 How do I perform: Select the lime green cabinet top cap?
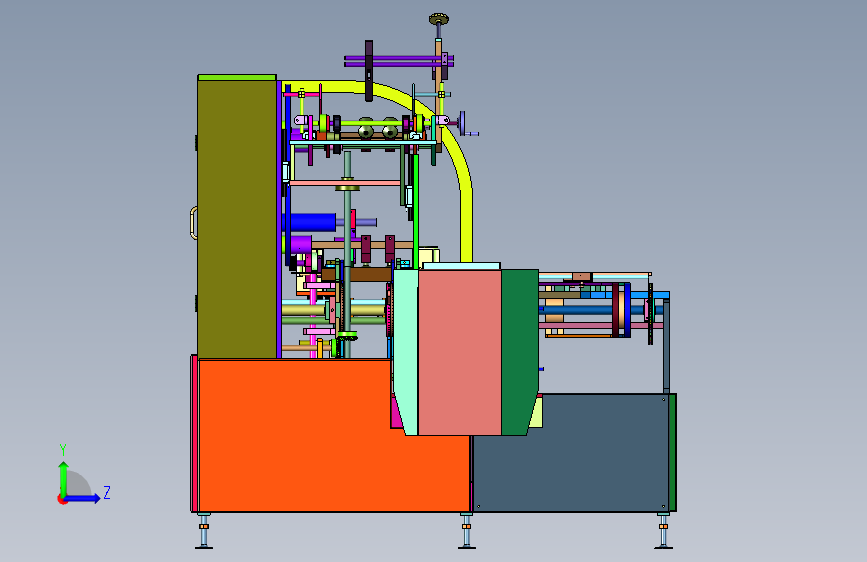coord(237,77)
